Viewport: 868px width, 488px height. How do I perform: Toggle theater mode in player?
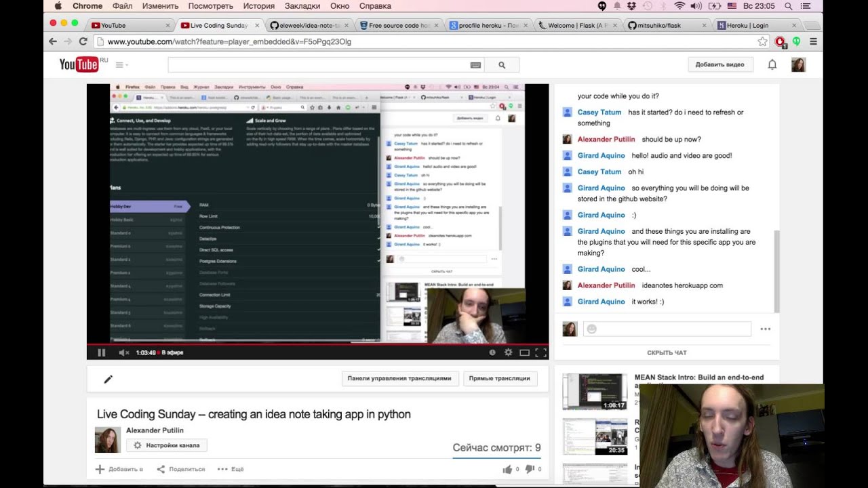[524, 352]
